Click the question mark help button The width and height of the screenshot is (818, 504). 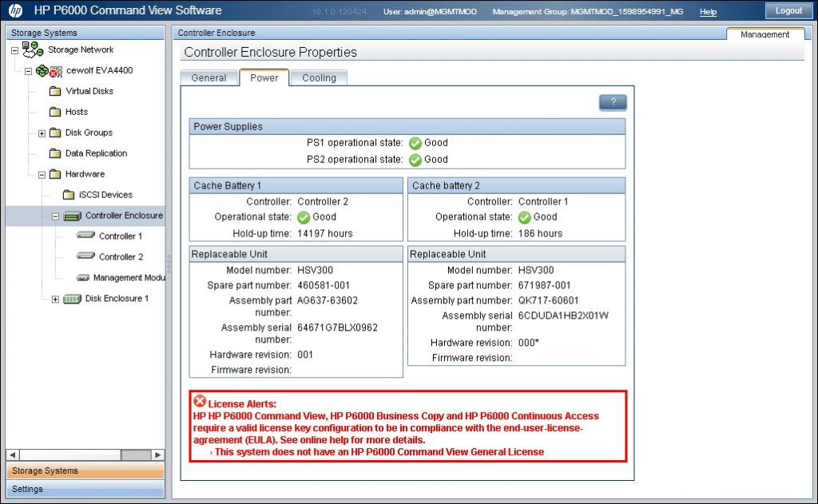coord(613,102)
